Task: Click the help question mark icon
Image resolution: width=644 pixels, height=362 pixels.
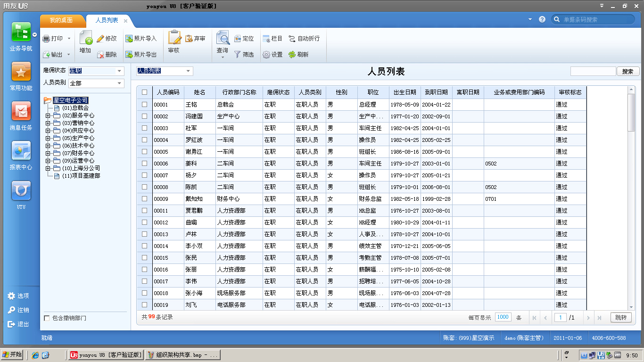Action: (542, 19)
